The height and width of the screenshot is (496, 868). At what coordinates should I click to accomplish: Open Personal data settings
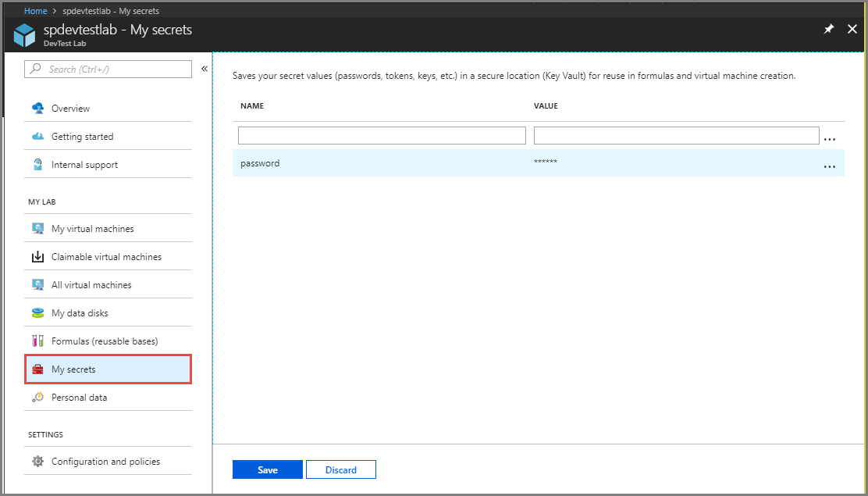coord(80,397)
